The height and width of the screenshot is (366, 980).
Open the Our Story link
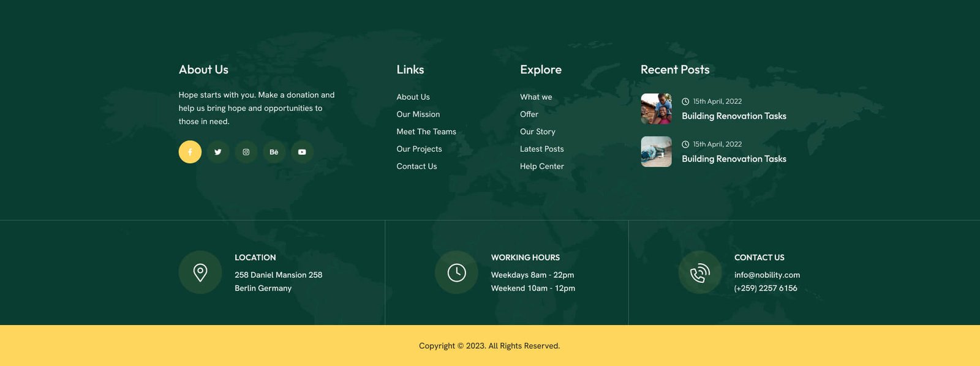coord(538,132)
